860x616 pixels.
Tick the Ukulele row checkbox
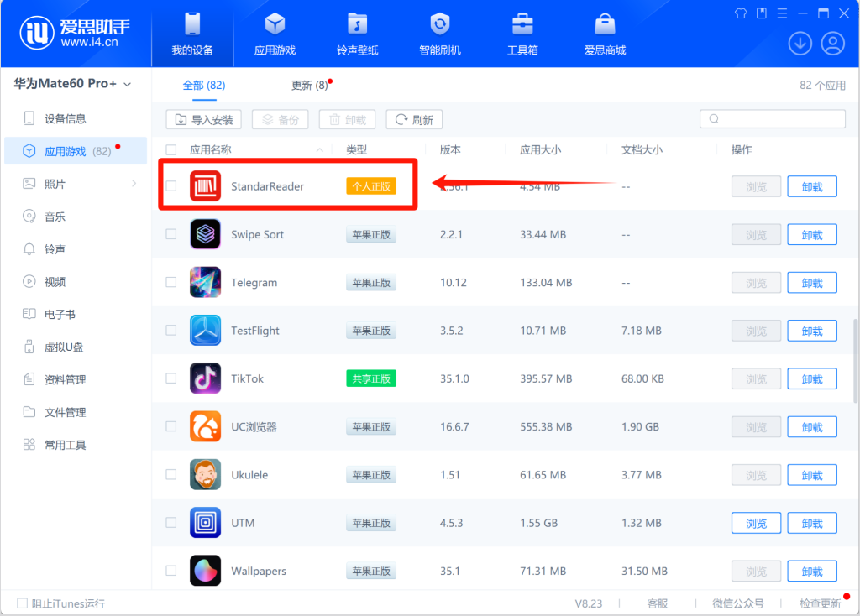(171, 475)
